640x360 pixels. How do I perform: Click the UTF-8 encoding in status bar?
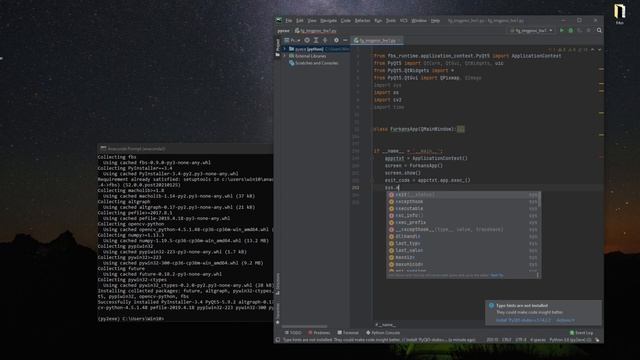pyautogui.click(x=521, y=340)
